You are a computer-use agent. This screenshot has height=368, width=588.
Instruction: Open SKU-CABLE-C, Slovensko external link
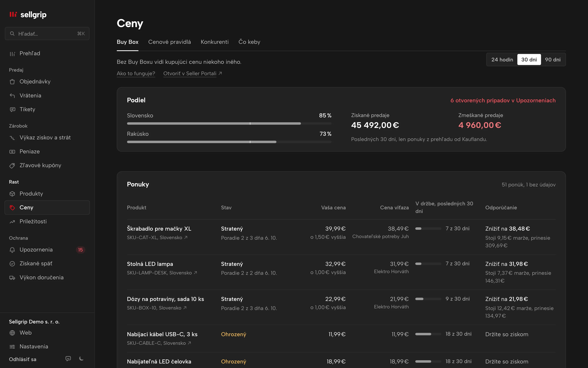[x=159, y=343]
